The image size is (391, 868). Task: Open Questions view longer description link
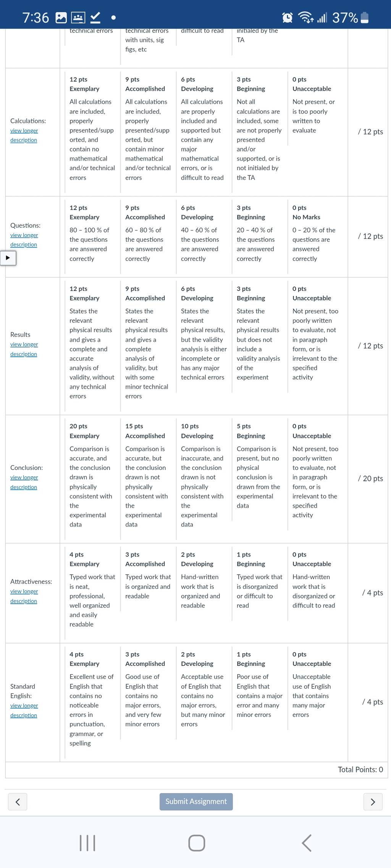coord(24,240)
